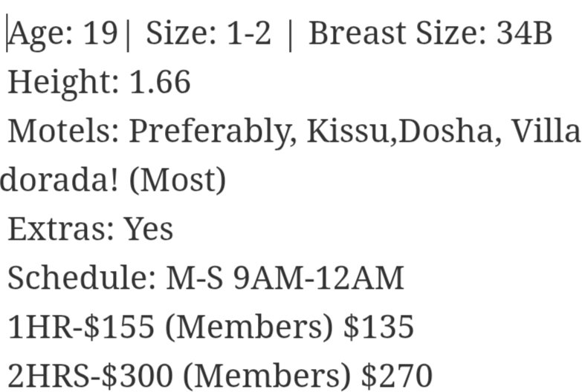Viewport: 582px width, 392px height.
Task: Click the "$270" members price
Action: tap(397, 376)
